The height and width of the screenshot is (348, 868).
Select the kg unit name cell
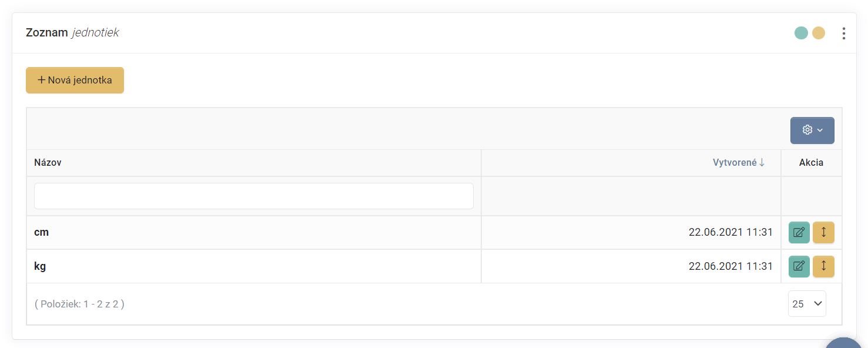click(x=40, y=266)
